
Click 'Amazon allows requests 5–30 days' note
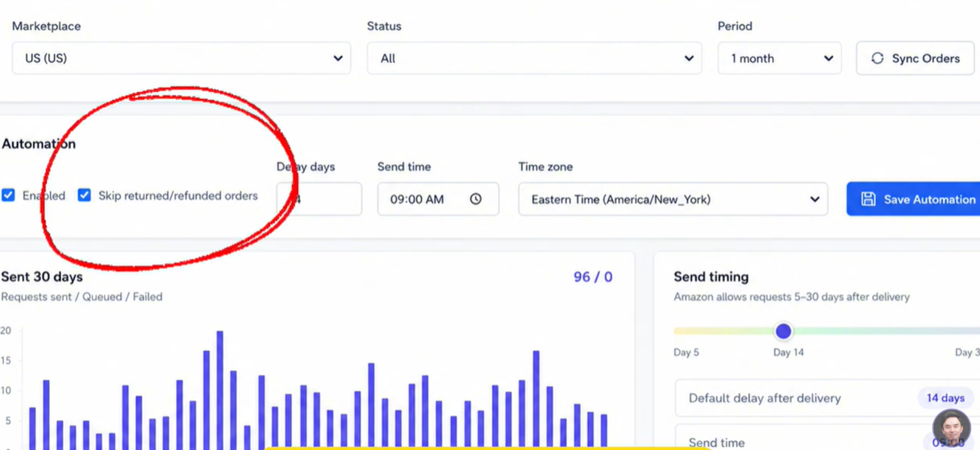point(791,297)
